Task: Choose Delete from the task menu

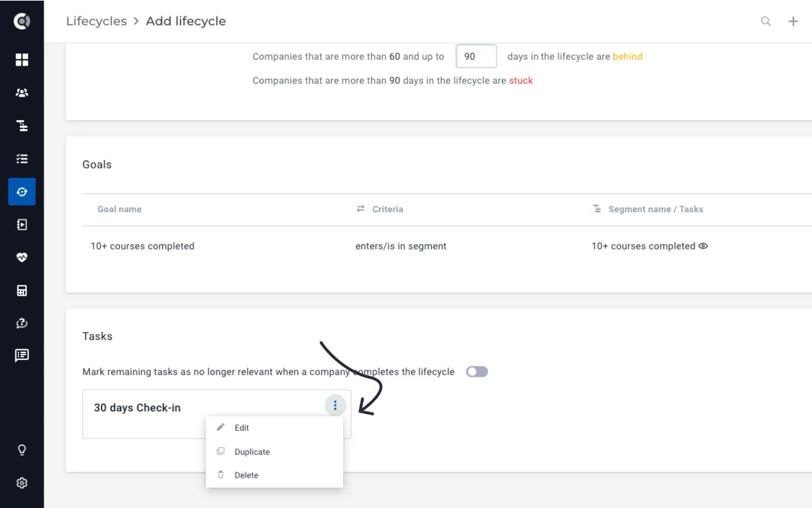Action: [274, 475]
